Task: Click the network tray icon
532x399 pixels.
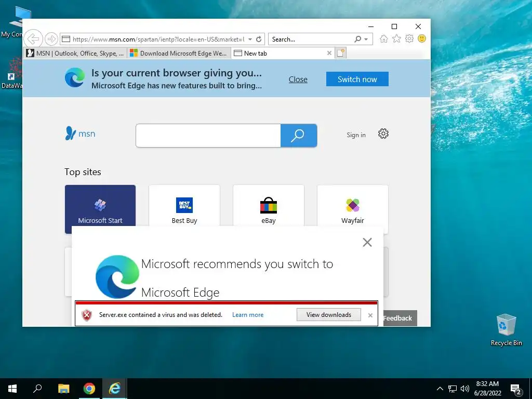Action: point(453,389)
